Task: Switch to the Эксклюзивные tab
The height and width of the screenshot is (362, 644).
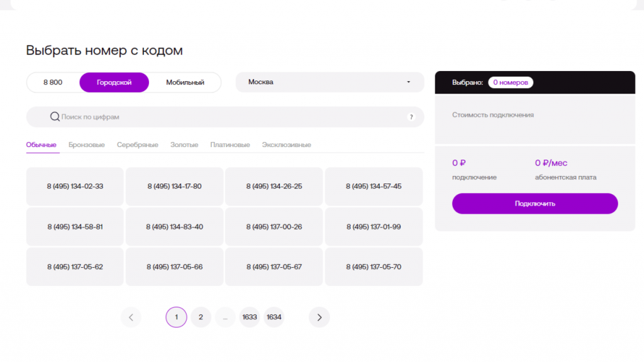Action: coord(286,145)
